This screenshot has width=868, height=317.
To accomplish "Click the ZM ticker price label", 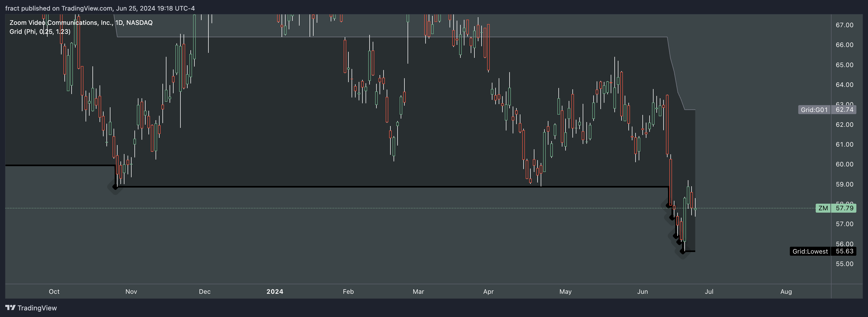I will (823, 208).
